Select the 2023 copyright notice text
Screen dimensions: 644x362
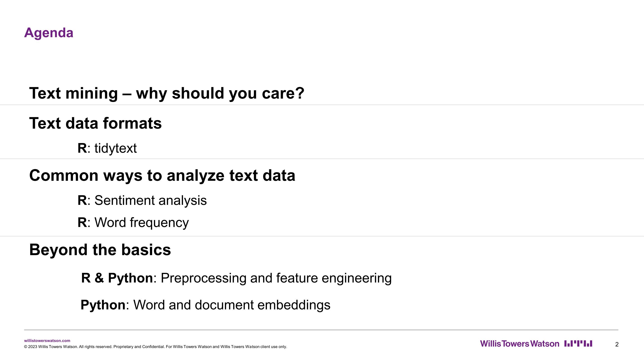[x=155, y=347]
